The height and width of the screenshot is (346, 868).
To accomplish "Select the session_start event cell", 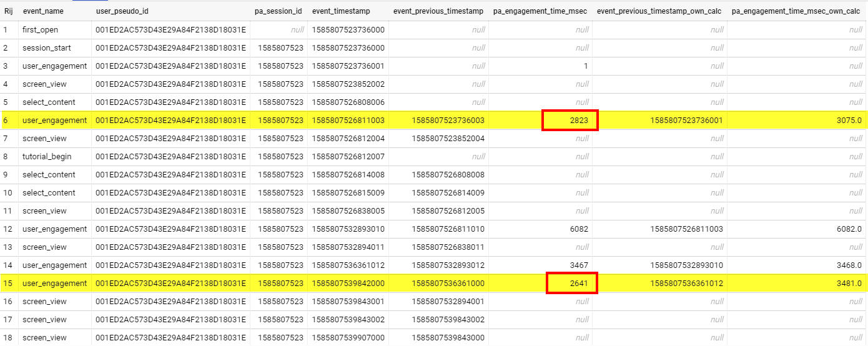I will point(47,48).
